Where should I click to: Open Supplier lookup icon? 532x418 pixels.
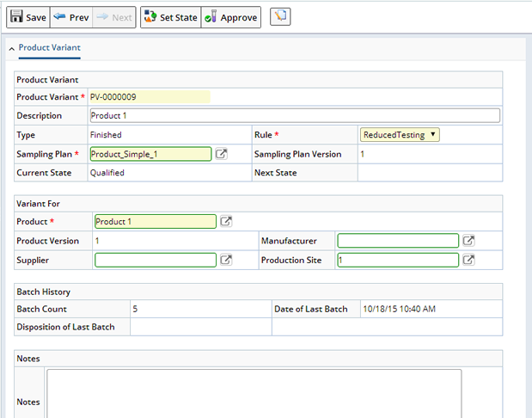pos(226,260)
